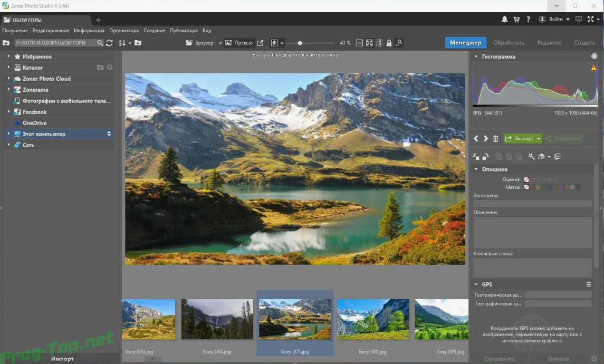Click the green Экспорт button
The width and height of the screenshot is (604, 364).
(519, 139)
